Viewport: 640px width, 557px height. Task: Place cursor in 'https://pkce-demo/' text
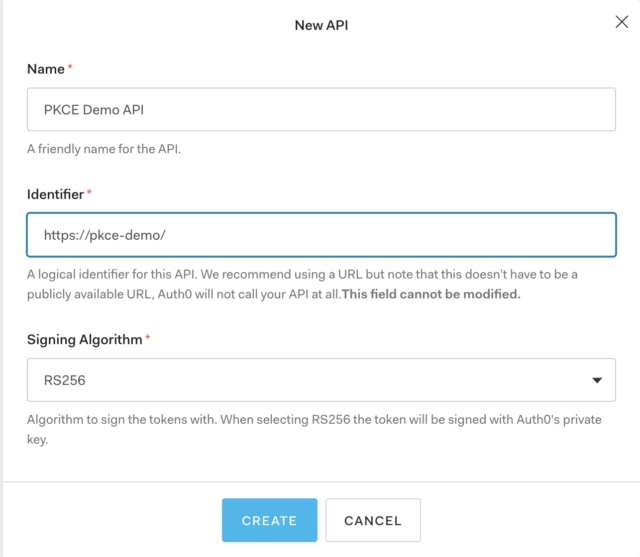tap(104, 235)
